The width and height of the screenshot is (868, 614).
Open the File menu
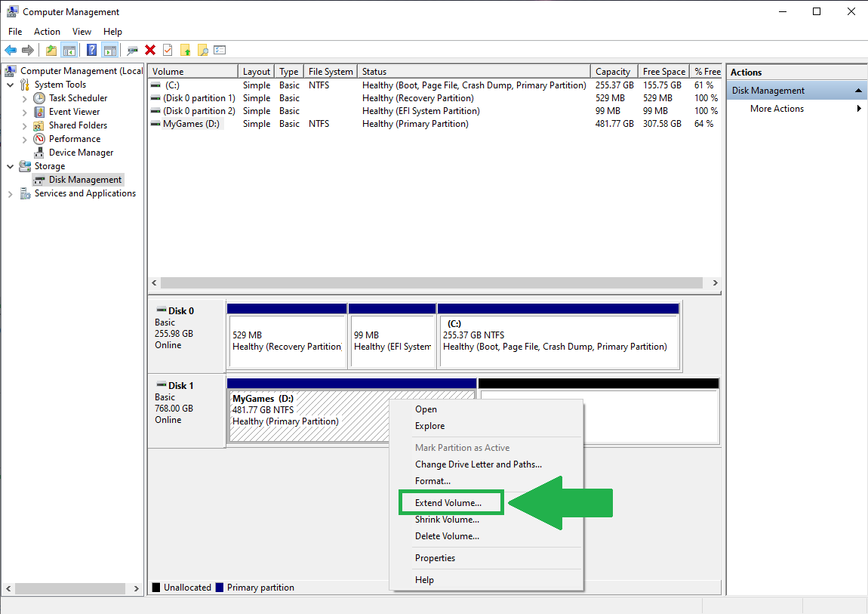tap(15, 32)
